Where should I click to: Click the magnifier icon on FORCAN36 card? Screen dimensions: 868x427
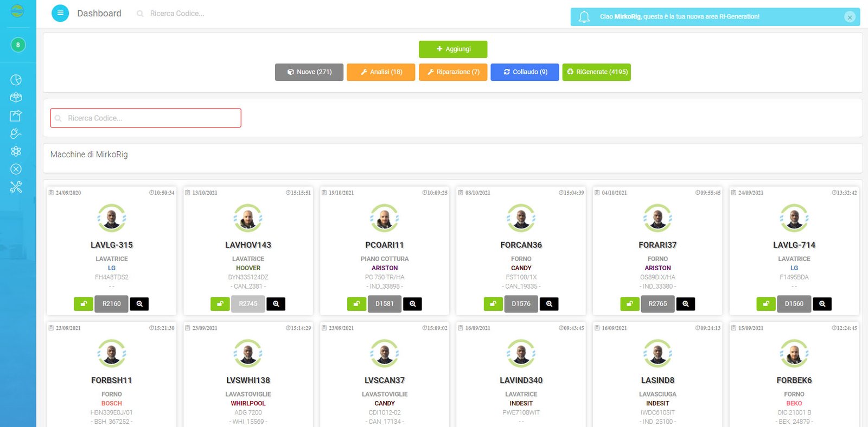549,304
